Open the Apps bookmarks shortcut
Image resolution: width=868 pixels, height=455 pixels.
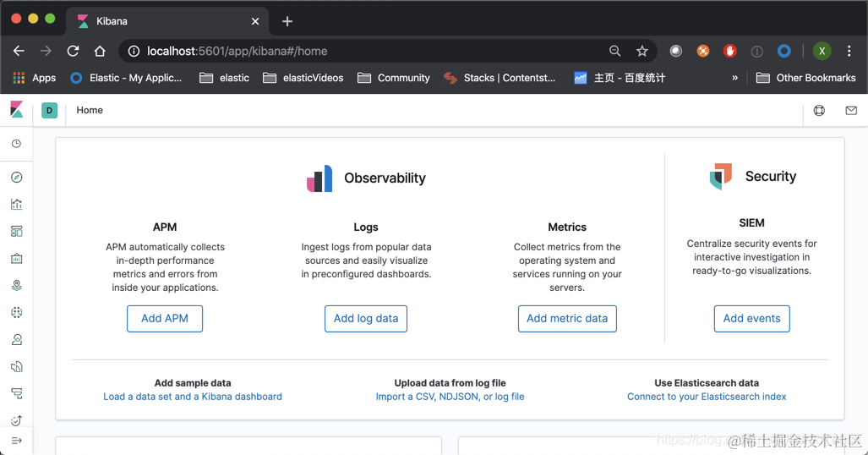[x=35, y=78]
